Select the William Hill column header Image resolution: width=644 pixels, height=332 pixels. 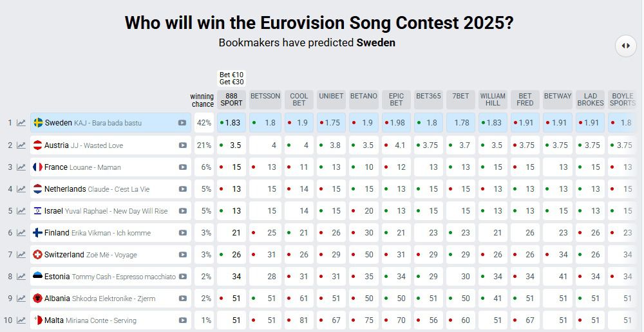(493, 99)
